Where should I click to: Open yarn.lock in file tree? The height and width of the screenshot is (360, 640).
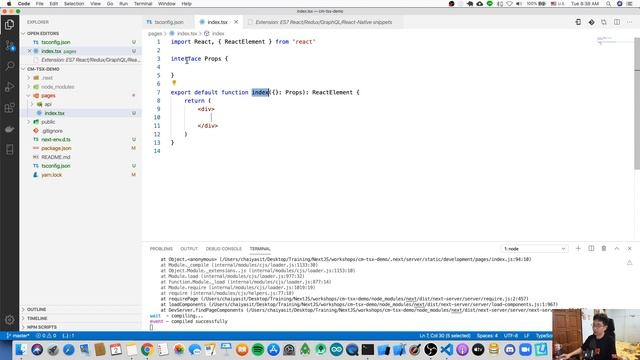pos(51,175)
